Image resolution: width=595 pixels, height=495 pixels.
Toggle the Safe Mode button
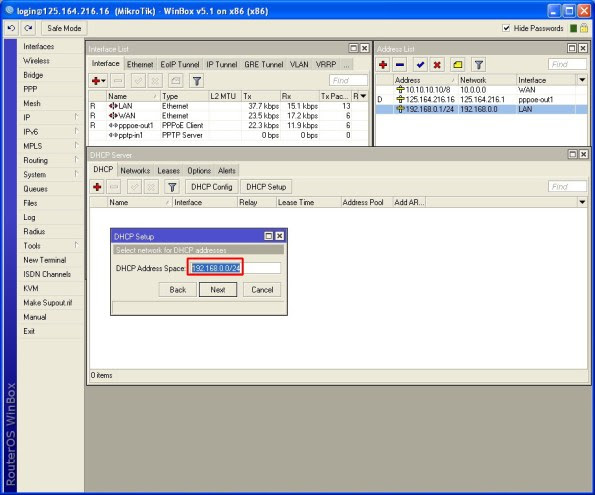[x=64, y=28]
